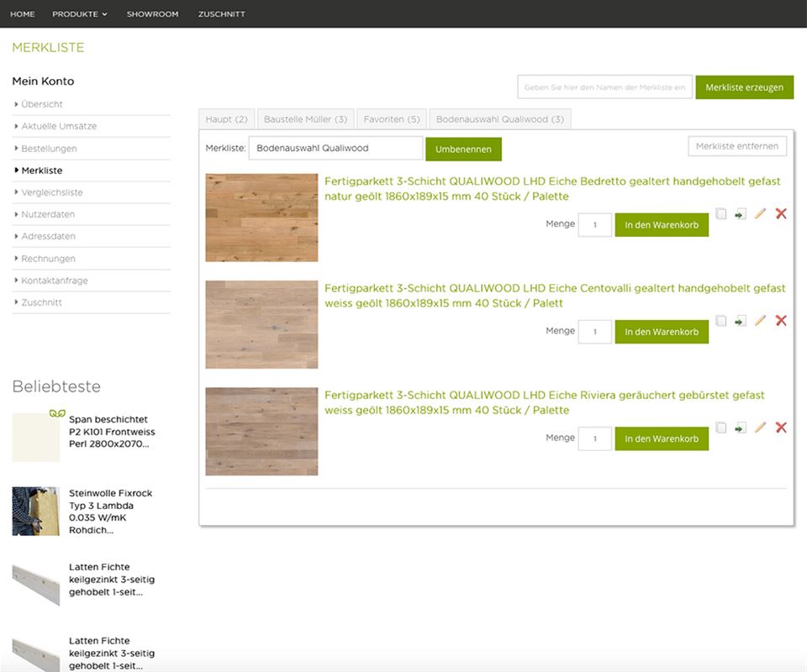Viewport: 807px width, 672px height.
Task: Tick the checkbox for Eiche Centovalli parquet
Action: coord(721,321)
